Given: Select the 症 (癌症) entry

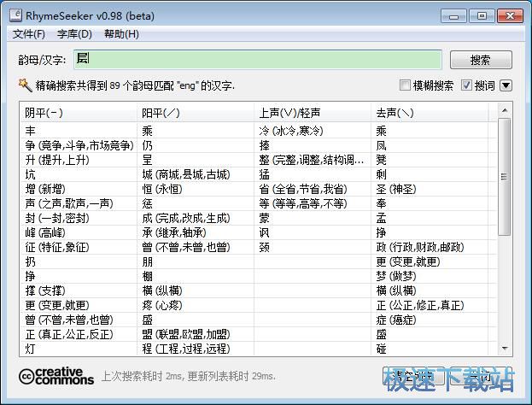Looking at the screenshot, I should click(396, 320).
